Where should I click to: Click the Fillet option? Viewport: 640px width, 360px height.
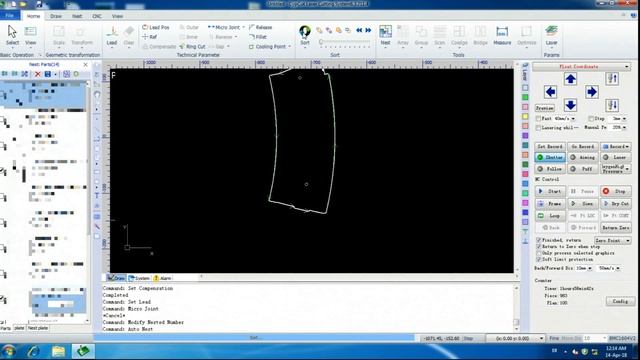258,37
